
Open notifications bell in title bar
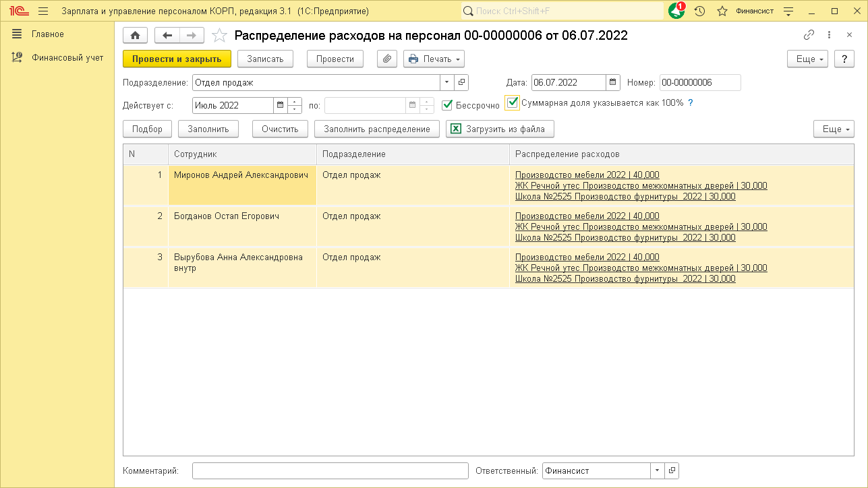tap(676, 11)
